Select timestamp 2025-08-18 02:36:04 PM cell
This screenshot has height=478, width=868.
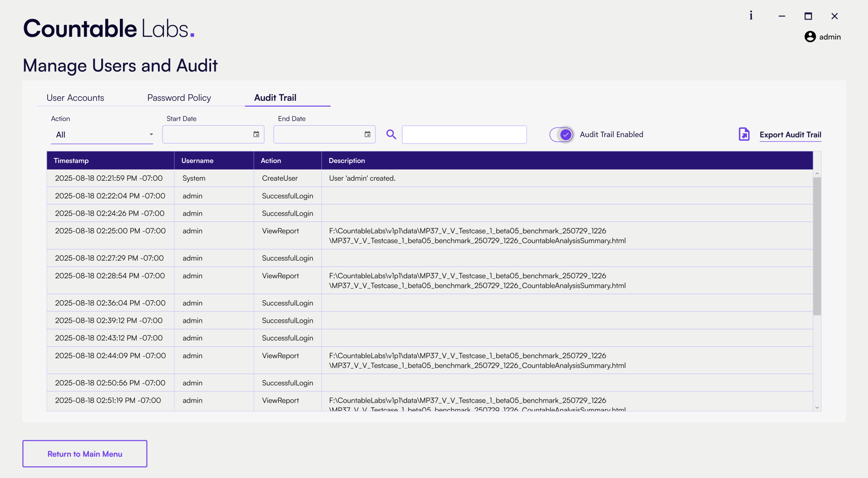110,303
